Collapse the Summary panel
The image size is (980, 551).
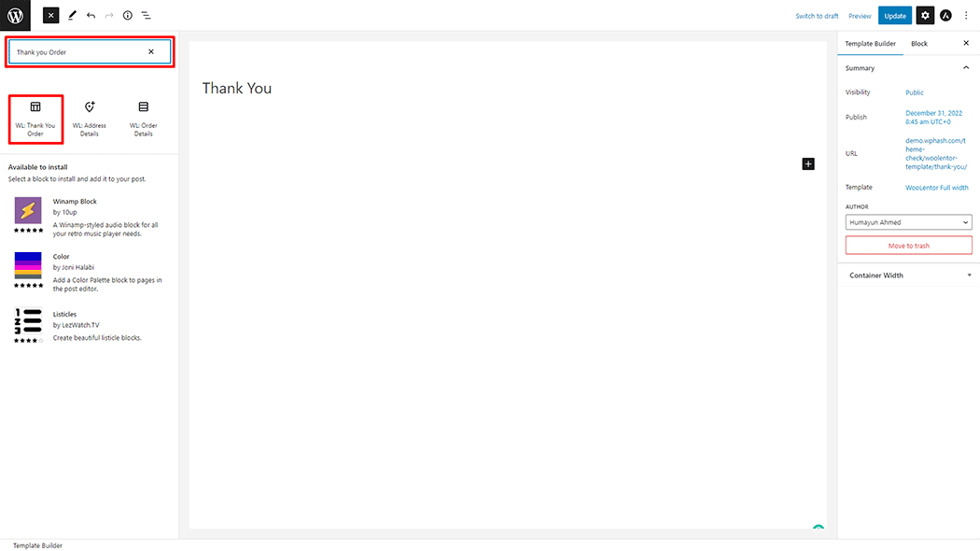click(x=966, y=68)
